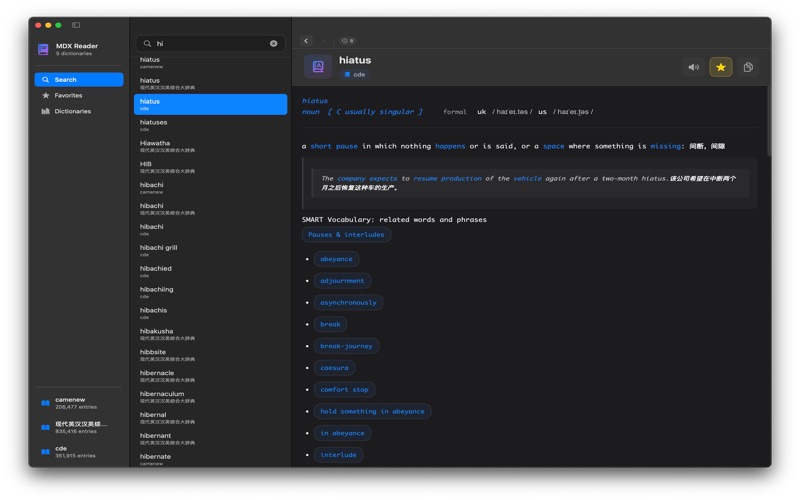The image size is (800, 500).
Task: Open the hibakusha result
Action: coord(210,334)
